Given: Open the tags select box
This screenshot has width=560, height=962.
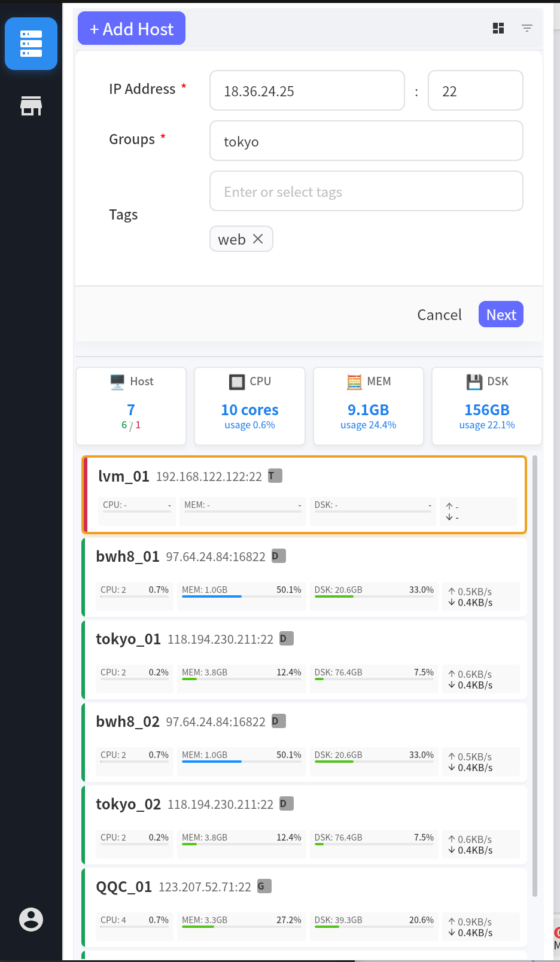Looking at the screenshot, I should [366, 191].
